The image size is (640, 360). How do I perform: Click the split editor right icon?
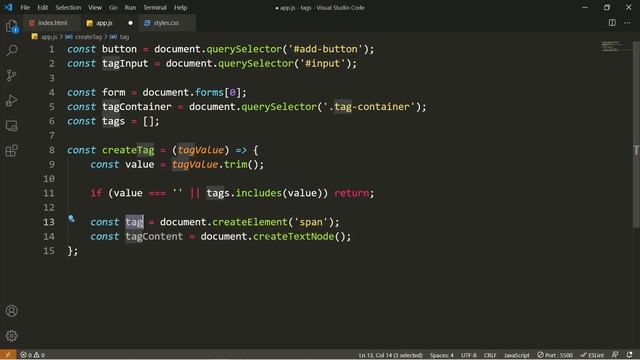point(612,23)
